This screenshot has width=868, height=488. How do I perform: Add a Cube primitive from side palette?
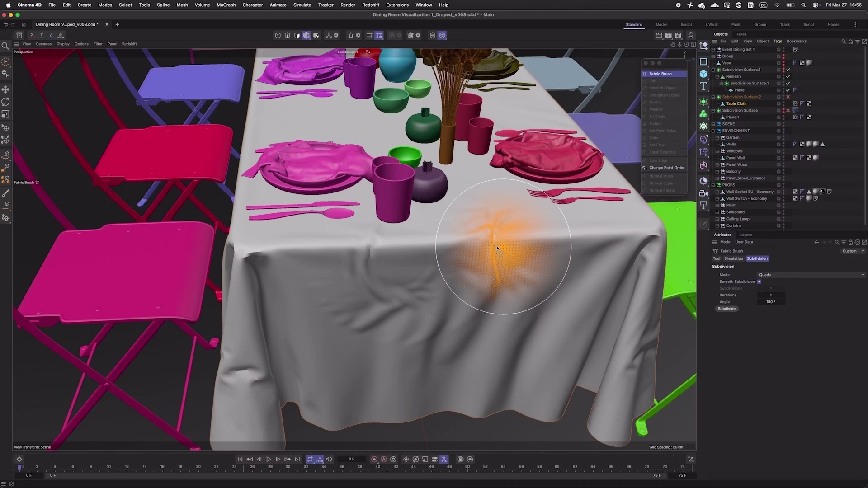(703, 74)
